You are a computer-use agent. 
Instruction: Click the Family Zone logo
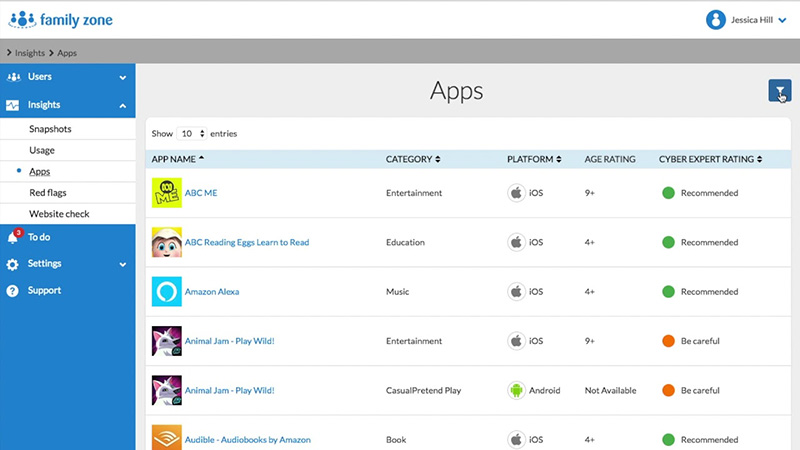click(63, 19)
